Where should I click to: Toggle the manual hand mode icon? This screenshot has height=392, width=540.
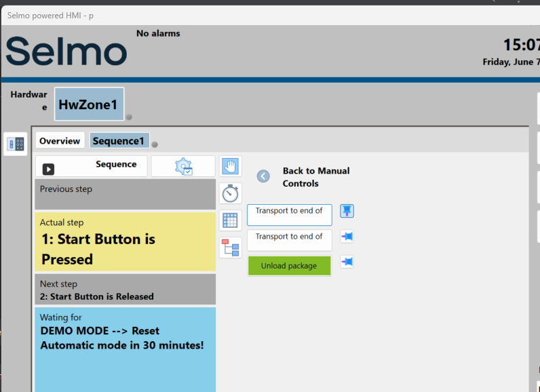(x=231, y=166)
